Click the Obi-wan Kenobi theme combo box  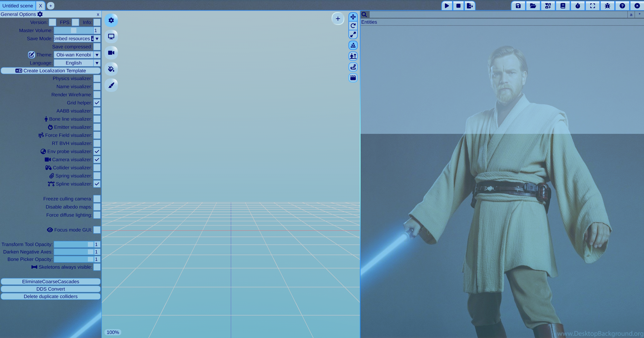point(73,55)
